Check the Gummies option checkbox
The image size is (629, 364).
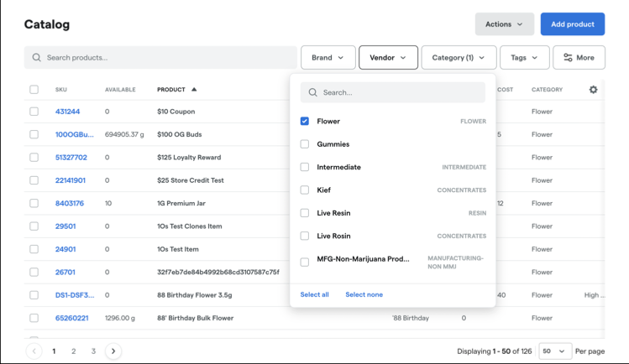click(x=305, y=144)
